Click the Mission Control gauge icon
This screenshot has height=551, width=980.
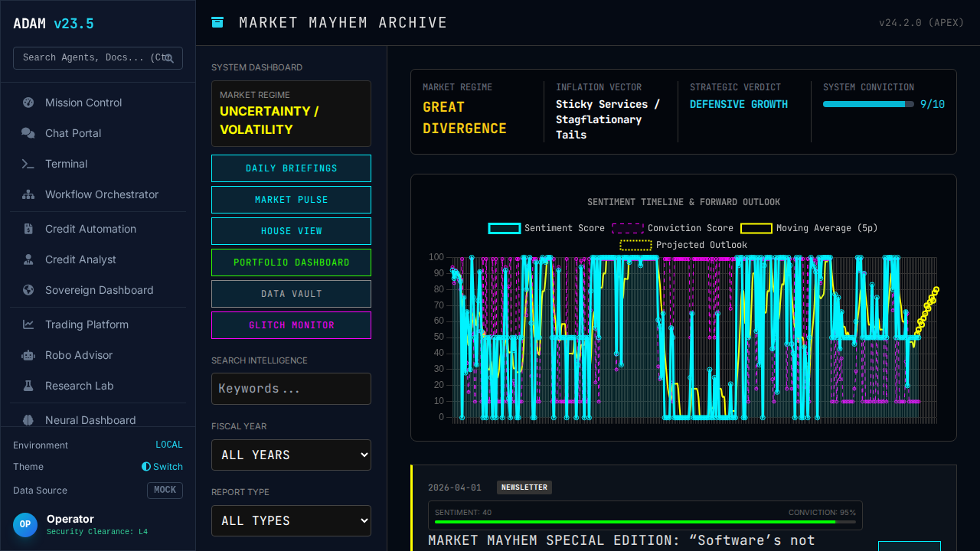28,103
